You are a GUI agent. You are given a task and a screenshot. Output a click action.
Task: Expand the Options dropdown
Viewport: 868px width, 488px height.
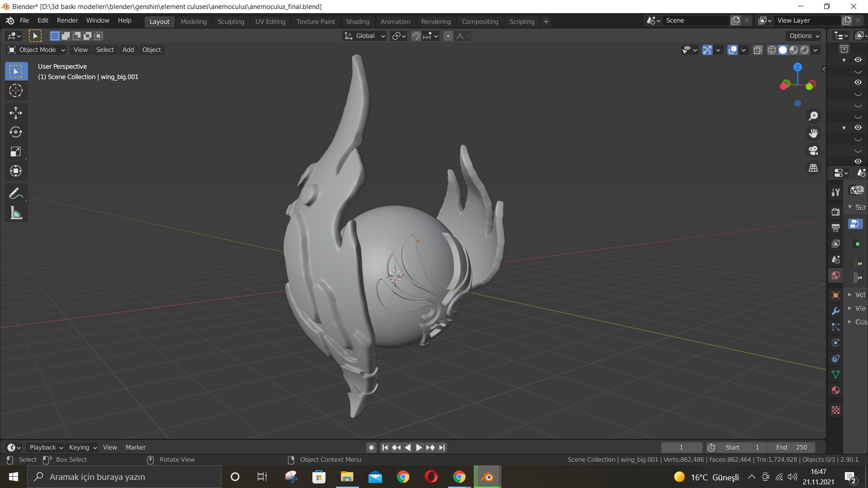point(804,36)
